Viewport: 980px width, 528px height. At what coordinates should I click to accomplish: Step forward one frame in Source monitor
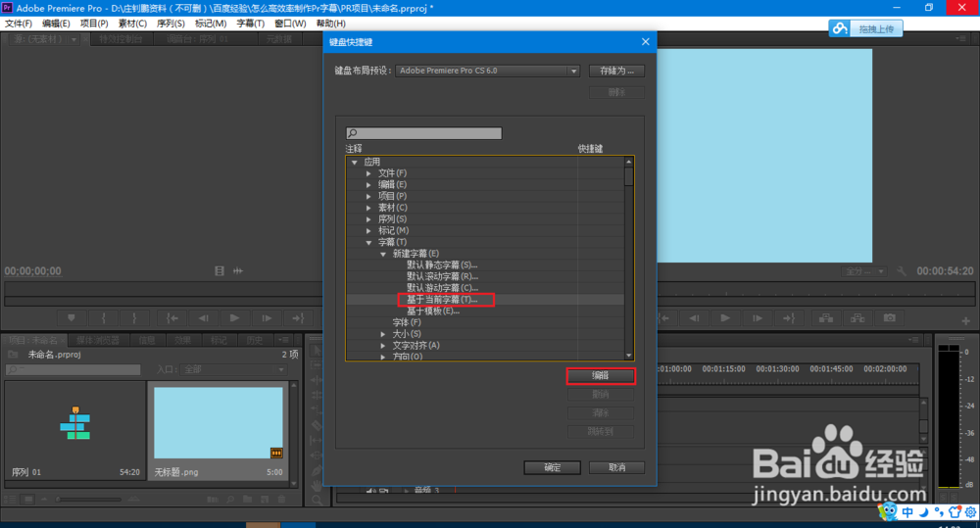(x=267, y=318)
